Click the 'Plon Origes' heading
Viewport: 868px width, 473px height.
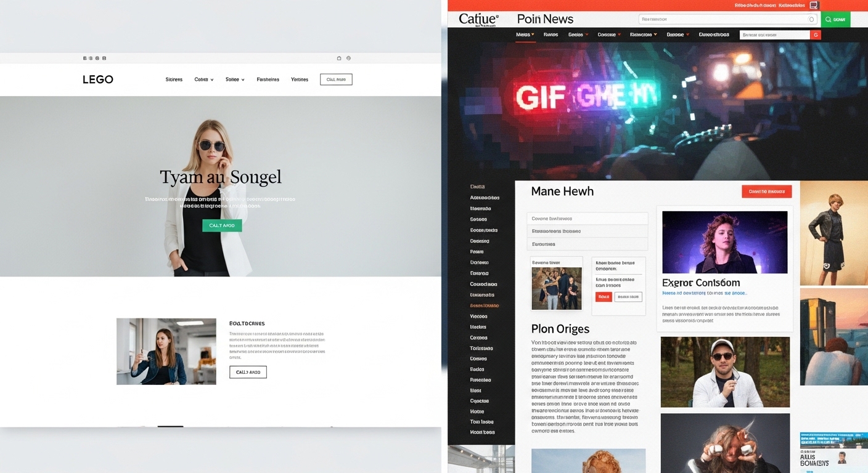tap(560, 329)
